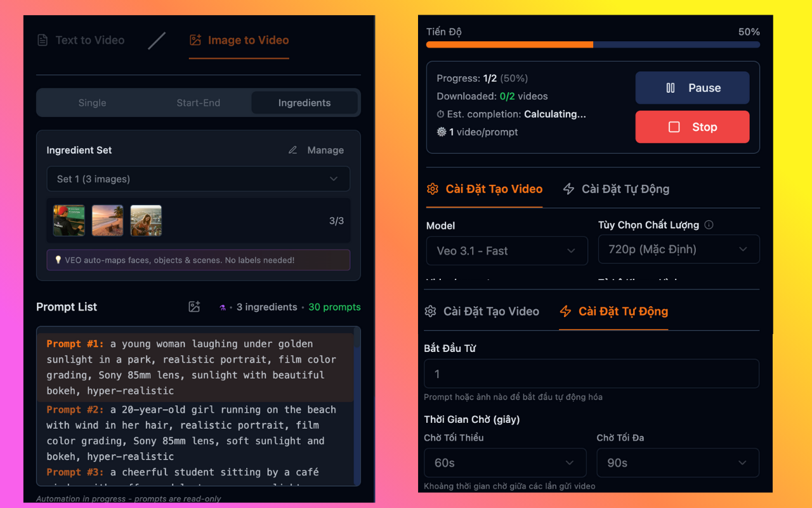Click the 'Progress: 1/2 (50%)' status line

pyautogui.click(x=482, y=79)
